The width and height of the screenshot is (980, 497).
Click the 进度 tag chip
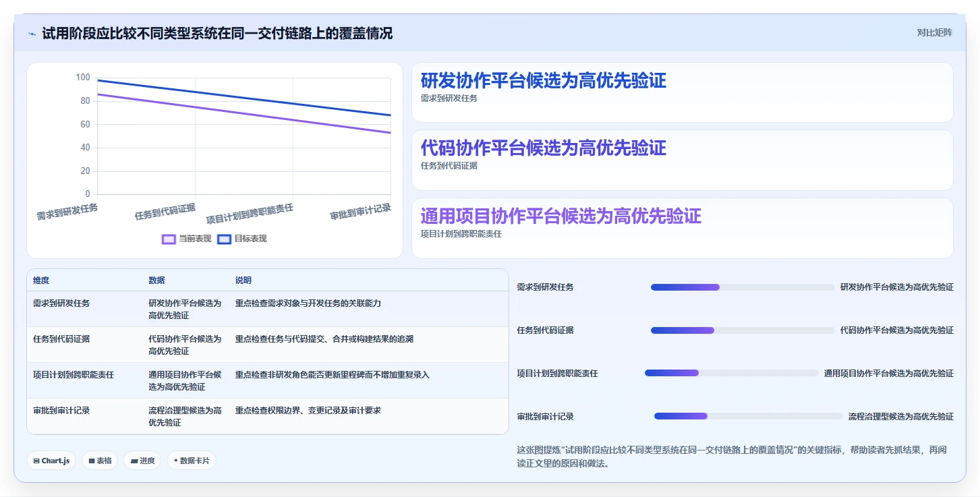142,461
